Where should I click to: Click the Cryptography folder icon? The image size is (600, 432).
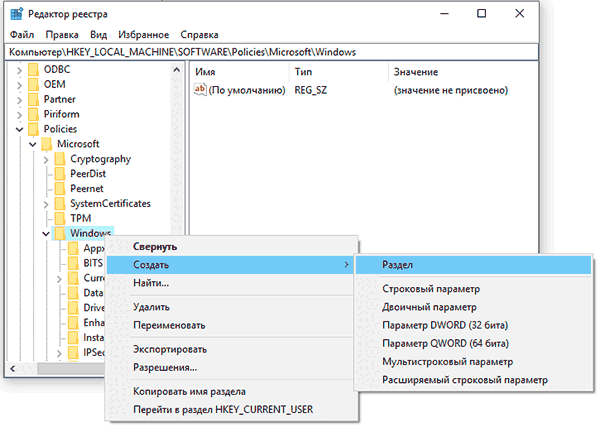[x=60, y=159]
